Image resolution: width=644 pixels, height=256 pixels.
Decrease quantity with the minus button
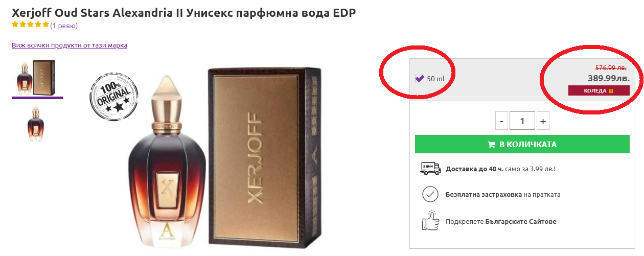[x=501, y=121]
